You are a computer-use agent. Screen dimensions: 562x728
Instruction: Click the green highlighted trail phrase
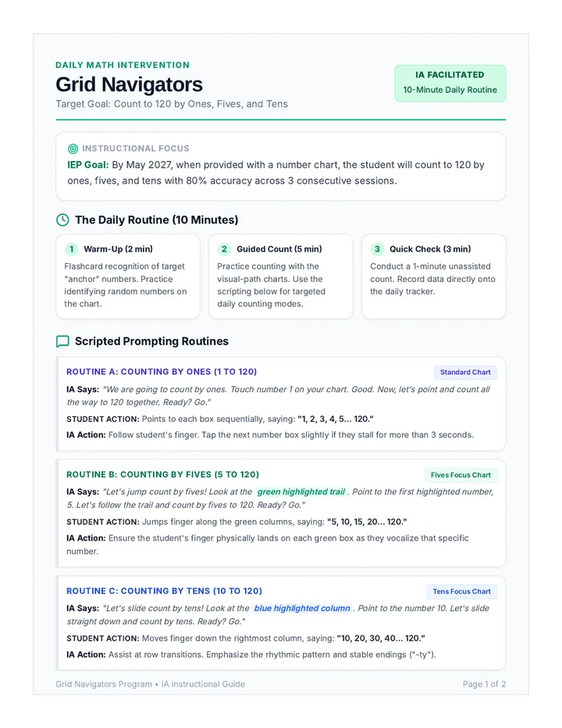301,491
